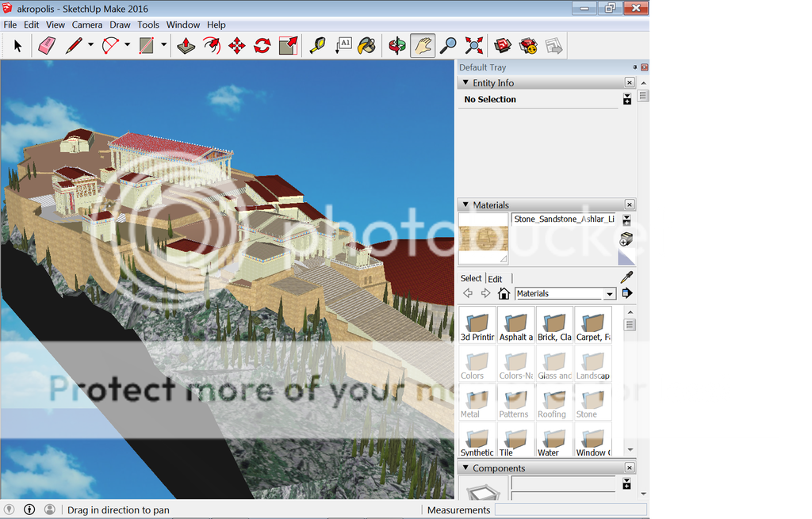Select the Line pencil tool

coord(74,46)
